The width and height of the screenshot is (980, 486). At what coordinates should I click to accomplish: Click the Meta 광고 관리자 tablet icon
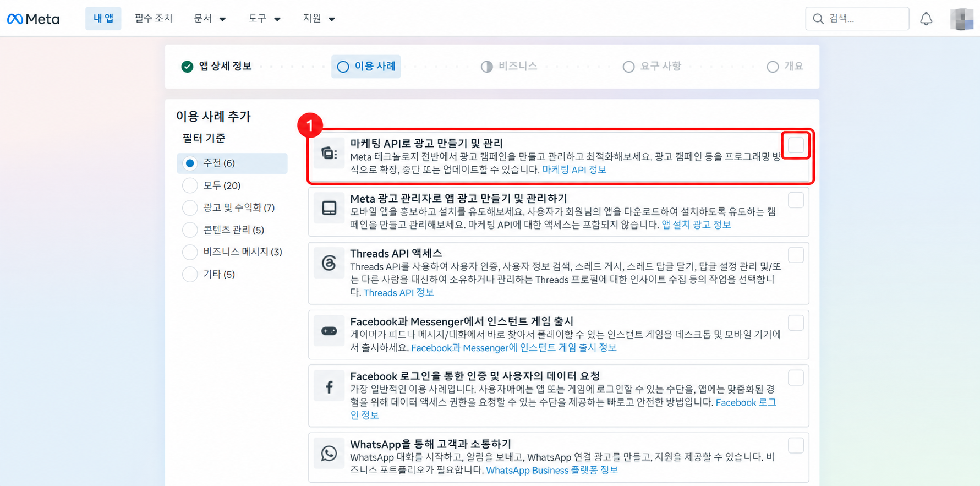point(329,208)
